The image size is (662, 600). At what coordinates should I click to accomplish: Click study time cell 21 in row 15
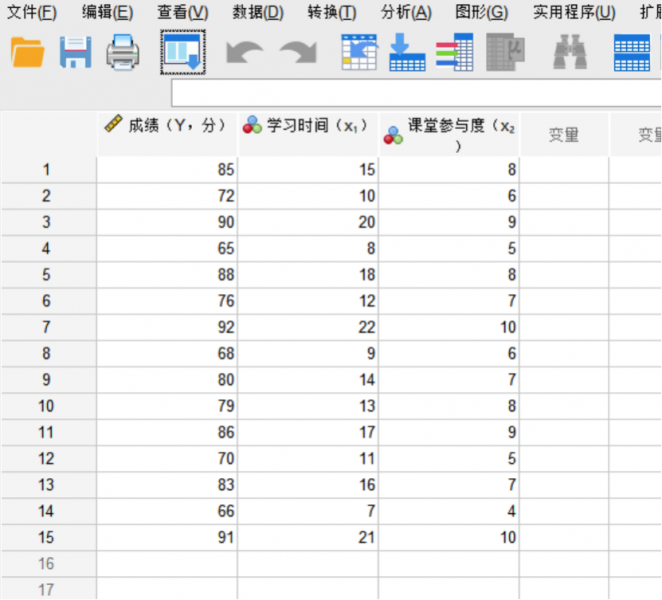pyautogui.click(x=308, y=538)
